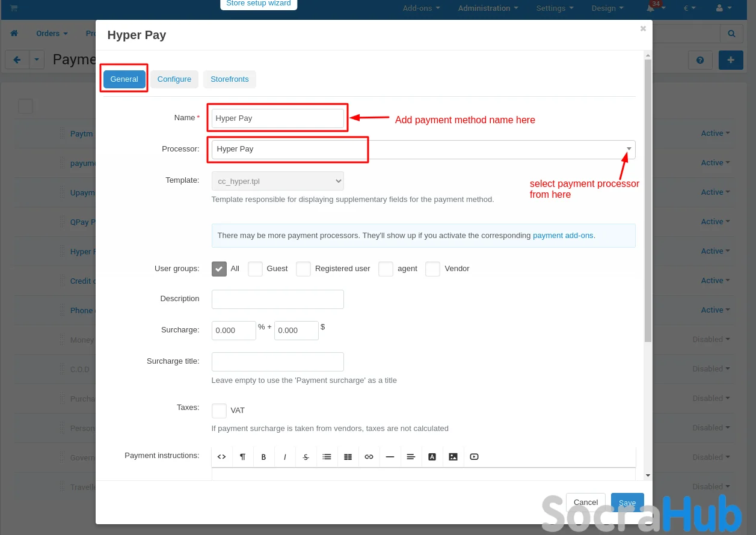Click the Save button
Viewport: 756px width, 535px height.
[627, 503]
